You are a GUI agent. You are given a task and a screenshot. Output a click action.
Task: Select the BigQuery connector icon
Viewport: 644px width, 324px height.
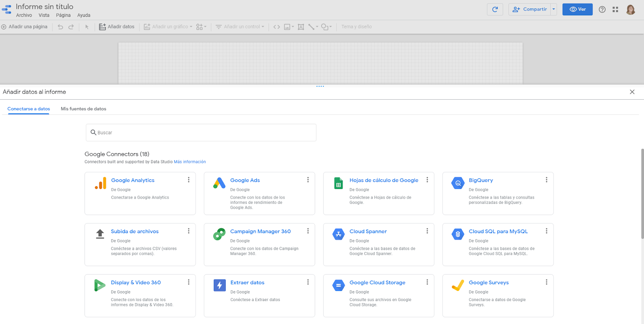pos(458,183)
